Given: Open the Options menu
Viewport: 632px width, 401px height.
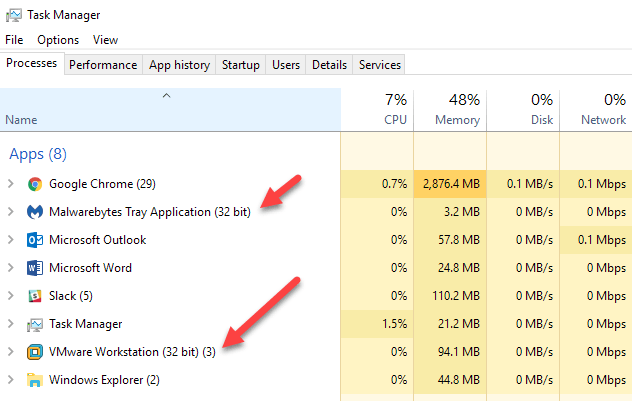Looking at the screenshot, I should coord(58,40).
